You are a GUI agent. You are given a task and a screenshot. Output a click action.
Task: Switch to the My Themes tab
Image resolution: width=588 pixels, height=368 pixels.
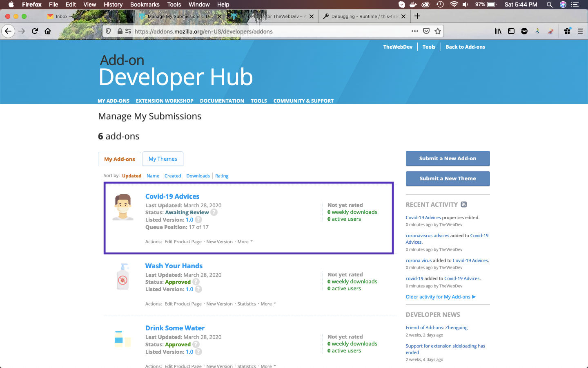point(163,159)
